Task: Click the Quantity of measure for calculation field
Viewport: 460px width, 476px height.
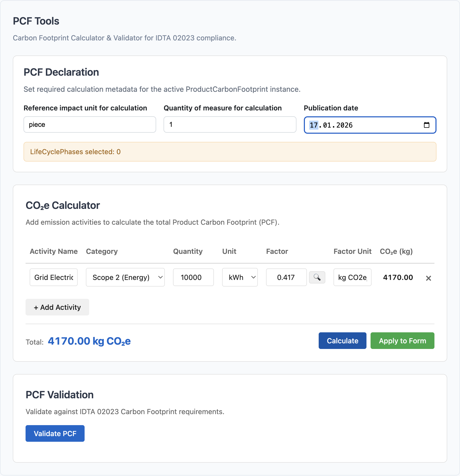Action: click(230, 125)
